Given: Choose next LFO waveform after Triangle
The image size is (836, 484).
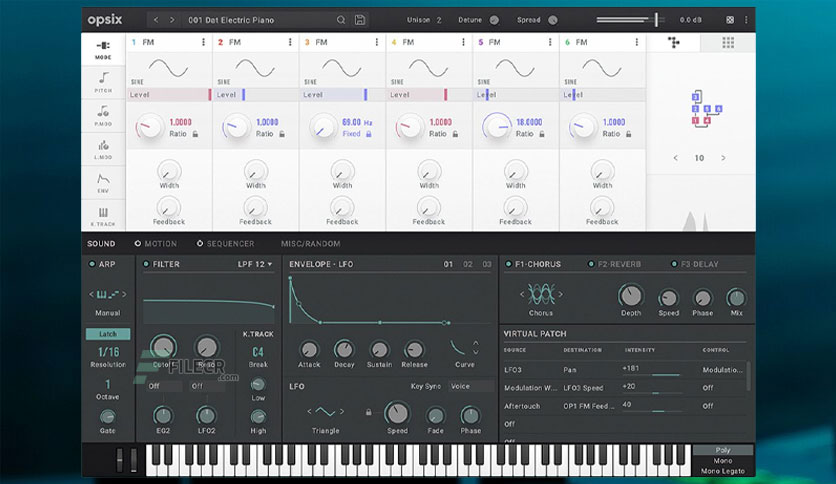Looking at the screenshot, I should [x=342, y=412].
